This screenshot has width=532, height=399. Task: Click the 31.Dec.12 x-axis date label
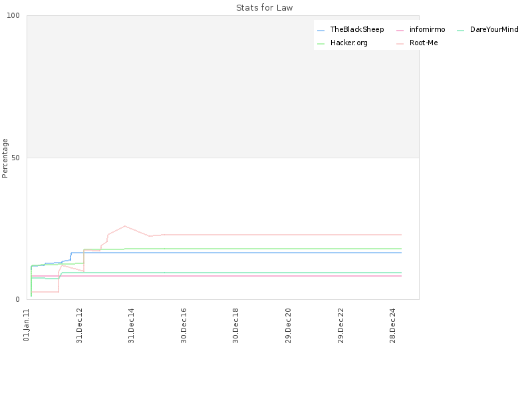[79, 325]
